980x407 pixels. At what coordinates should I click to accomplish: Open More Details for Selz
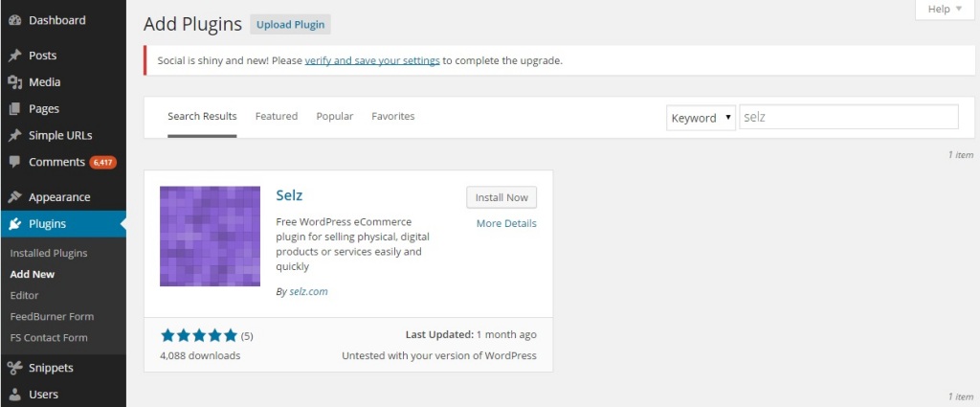[x=506, y=223]
